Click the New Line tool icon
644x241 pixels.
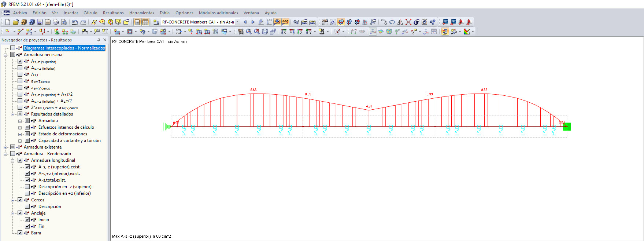(x=21, y=32)
